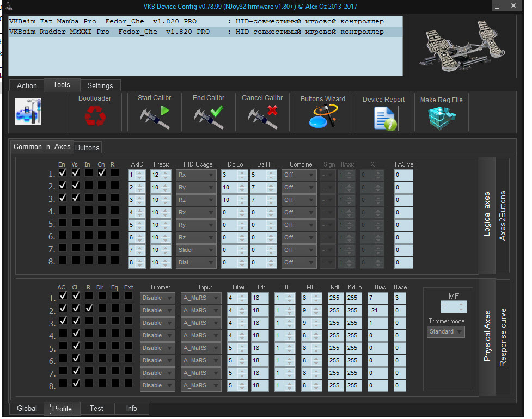Increase Precis value for logical axis 1
532x419 pixels.
166,172
